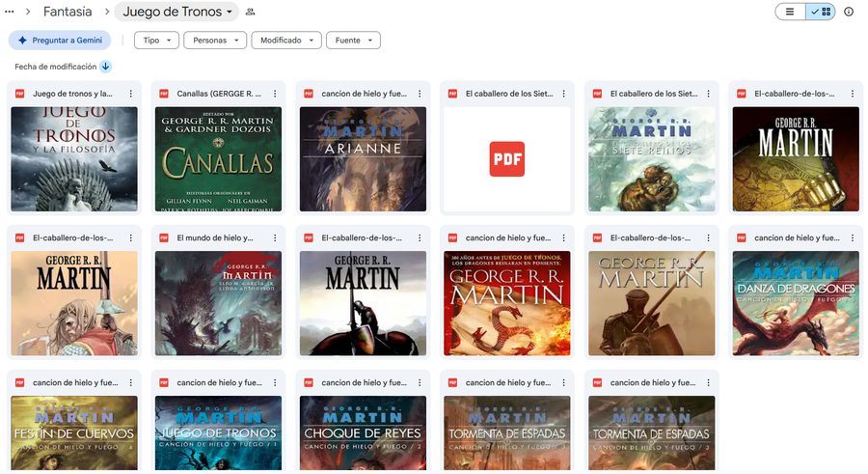The width and height of the screenshot is (868, 474).
Task: Reverse sort direction with the down arrow
Action: click(x=105, y=67)
